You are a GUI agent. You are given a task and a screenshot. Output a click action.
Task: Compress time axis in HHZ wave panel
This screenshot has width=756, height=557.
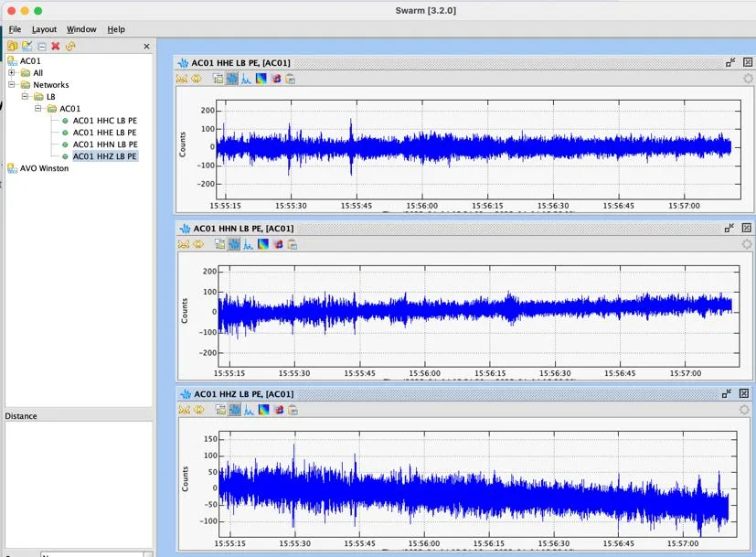pos(185,410)
